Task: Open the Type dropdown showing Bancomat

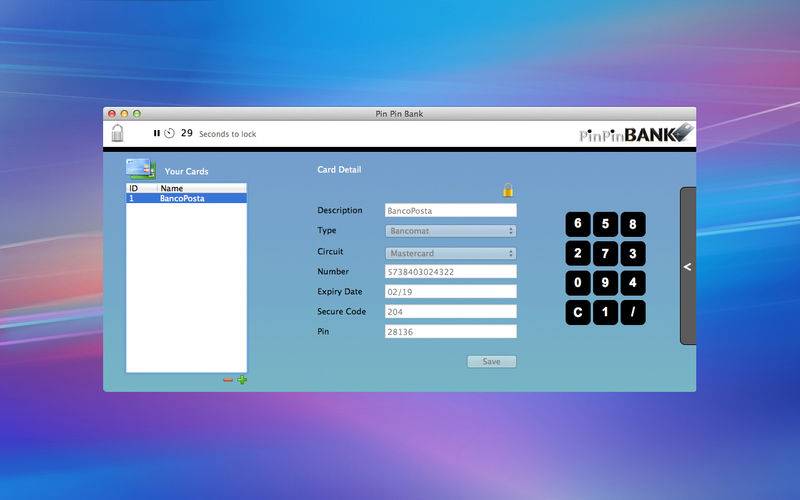Action: coord(451,231)
